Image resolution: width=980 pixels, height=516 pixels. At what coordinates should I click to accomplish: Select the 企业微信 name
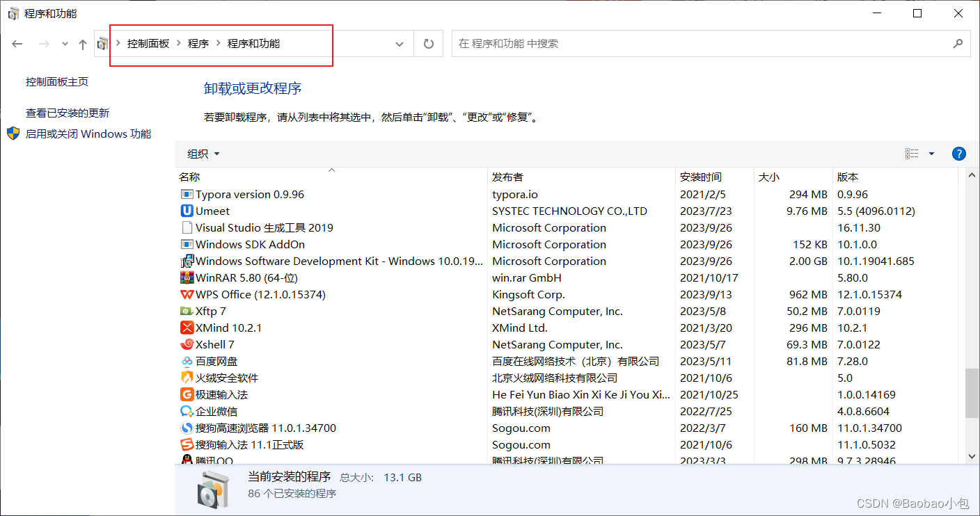pyautogui.click(x=216, y=412)
